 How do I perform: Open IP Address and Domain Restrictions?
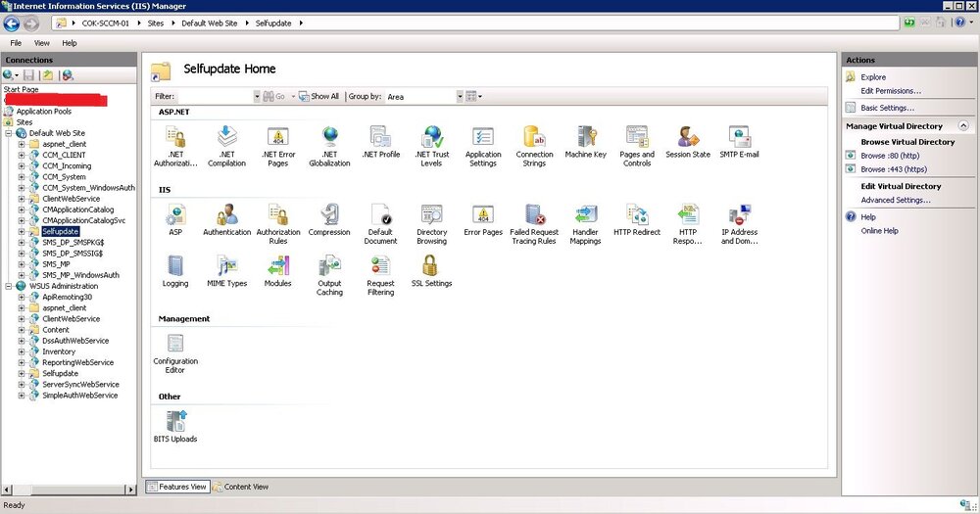[739, 223]
